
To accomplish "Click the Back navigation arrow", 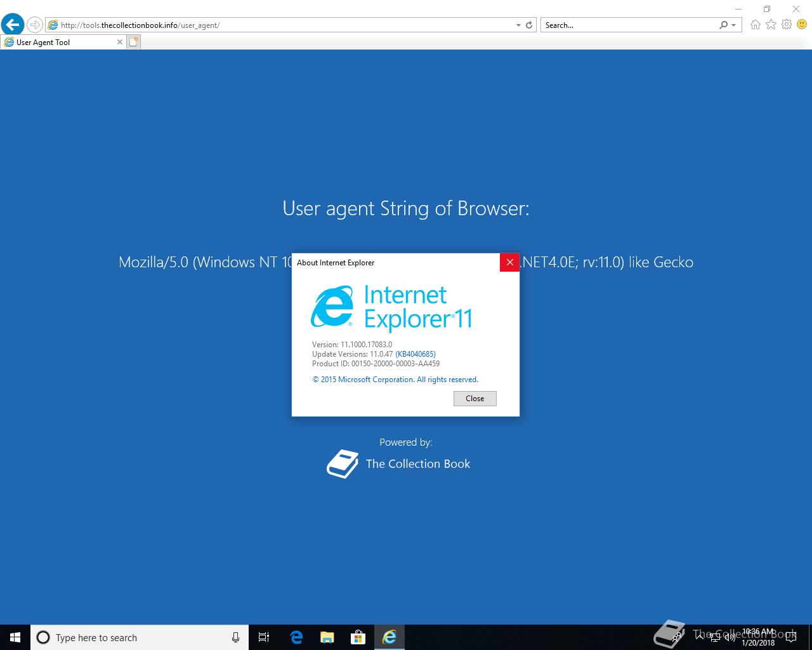I will coord(13,25).
